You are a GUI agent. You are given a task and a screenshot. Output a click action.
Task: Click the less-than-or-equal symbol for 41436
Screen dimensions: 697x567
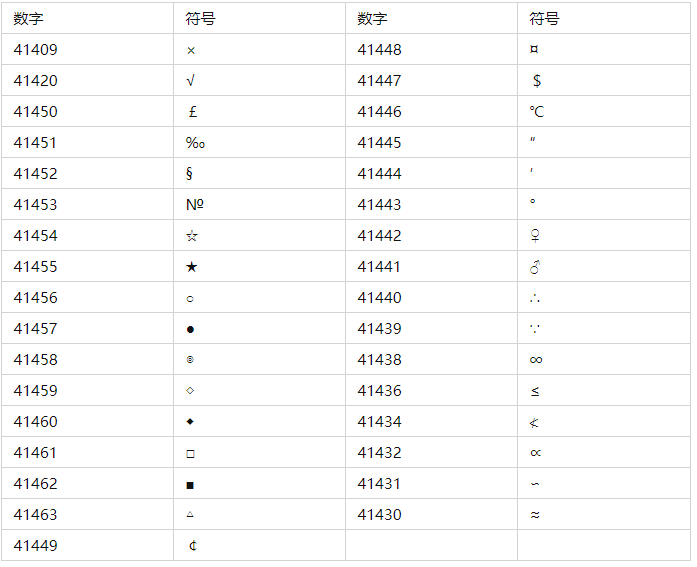click(535, 391)
